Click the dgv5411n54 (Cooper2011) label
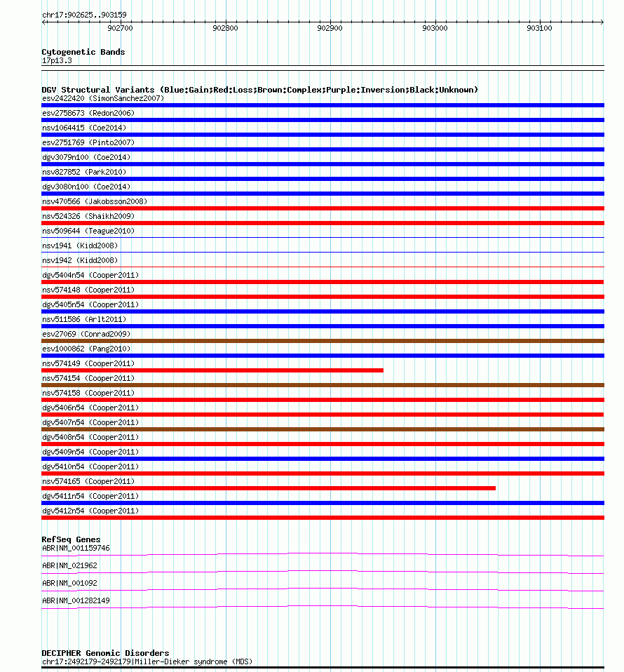Image resolution: width=624 pixels, height=672 pixels. coord(90,496)
